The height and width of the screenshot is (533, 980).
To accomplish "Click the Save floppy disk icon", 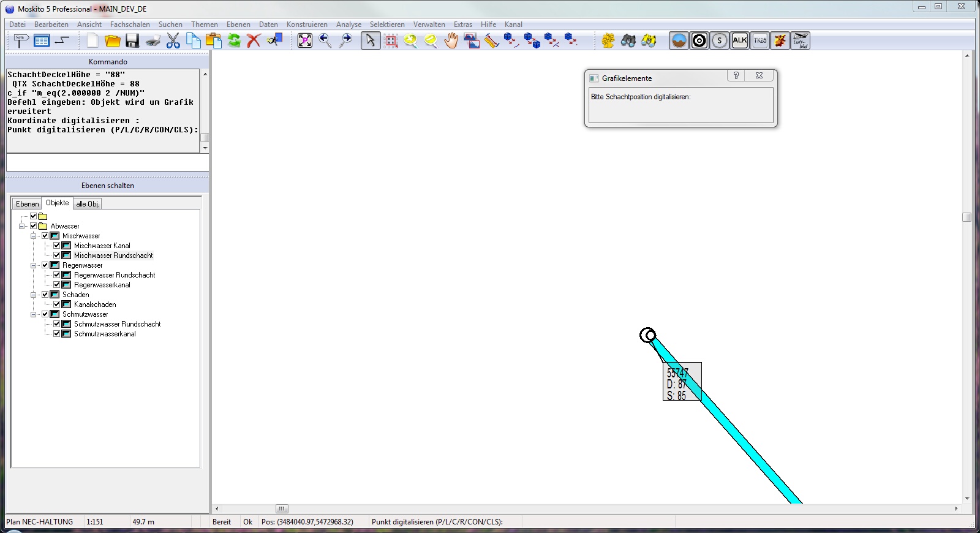I will pos(132,41).
